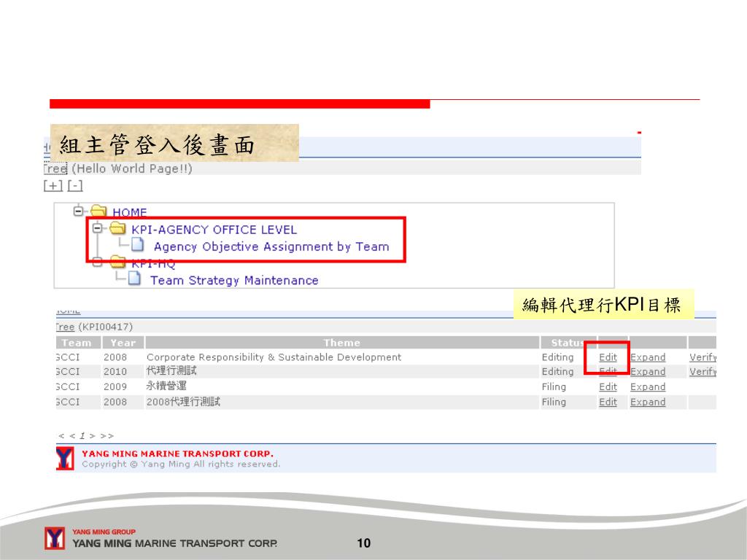
Task: Click the KPI-AGENCY OFFICE LEVEL folder icon
Action: pyautogui.click(x=117, y=229)
